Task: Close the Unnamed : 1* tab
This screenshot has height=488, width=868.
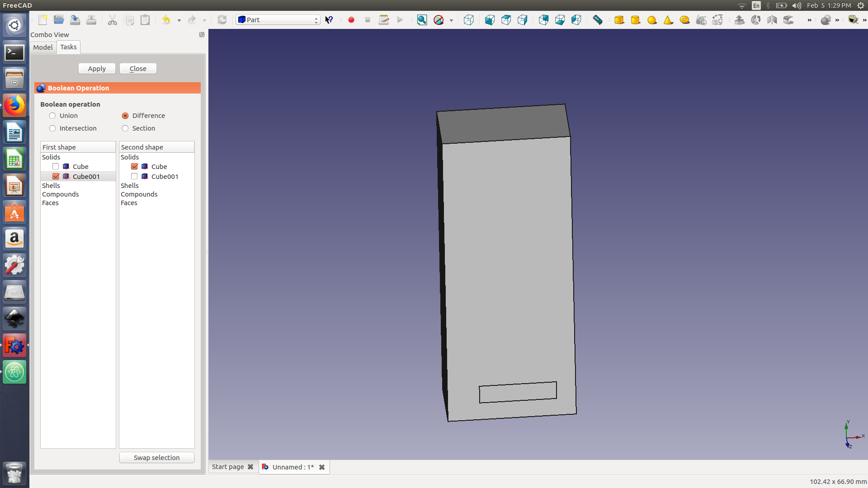Action: pyautogui.click(x=322, y=467)
